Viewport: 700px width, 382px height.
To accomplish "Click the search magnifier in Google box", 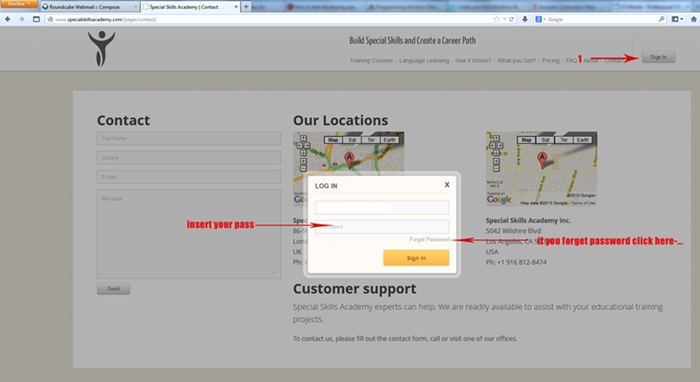I will 662,19.
